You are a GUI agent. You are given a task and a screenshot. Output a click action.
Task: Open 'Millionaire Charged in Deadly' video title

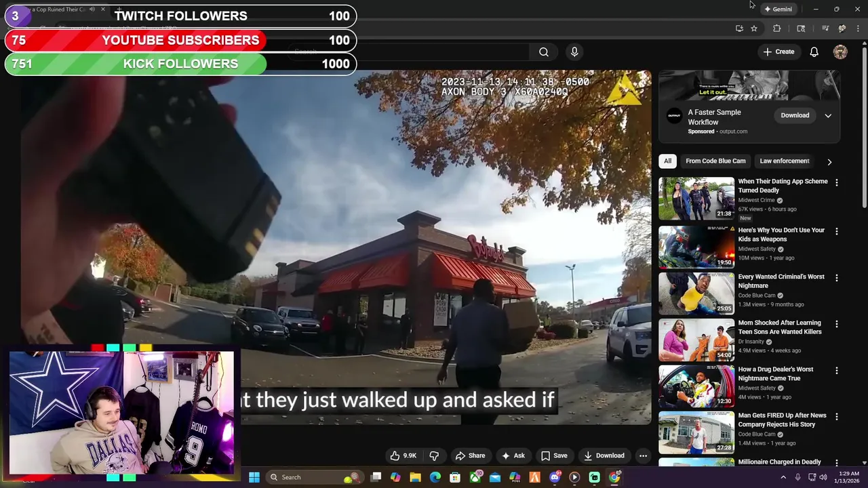779,462
